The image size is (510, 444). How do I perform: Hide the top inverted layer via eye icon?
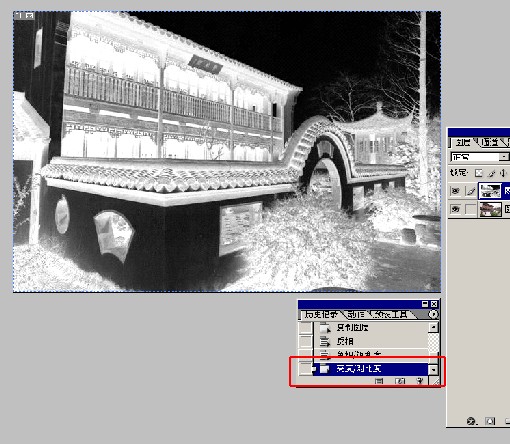[455, 191]
